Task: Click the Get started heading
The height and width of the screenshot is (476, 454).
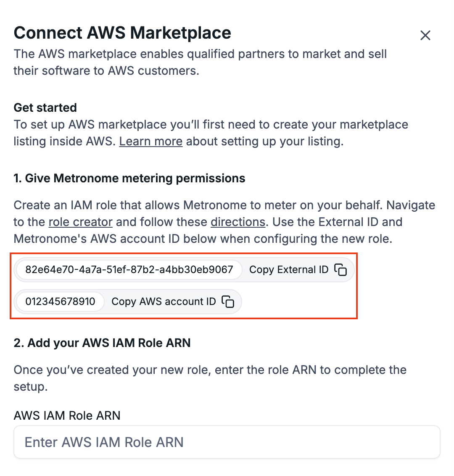Action: point(45,108)
